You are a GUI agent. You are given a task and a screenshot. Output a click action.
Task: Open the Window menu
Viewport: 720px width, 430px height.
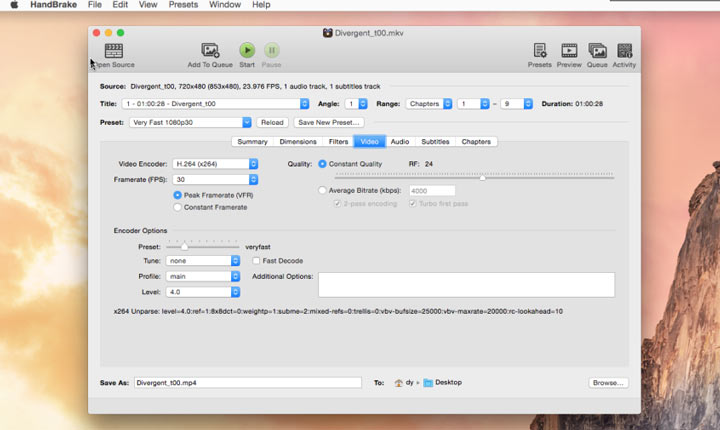coord(225,5)
